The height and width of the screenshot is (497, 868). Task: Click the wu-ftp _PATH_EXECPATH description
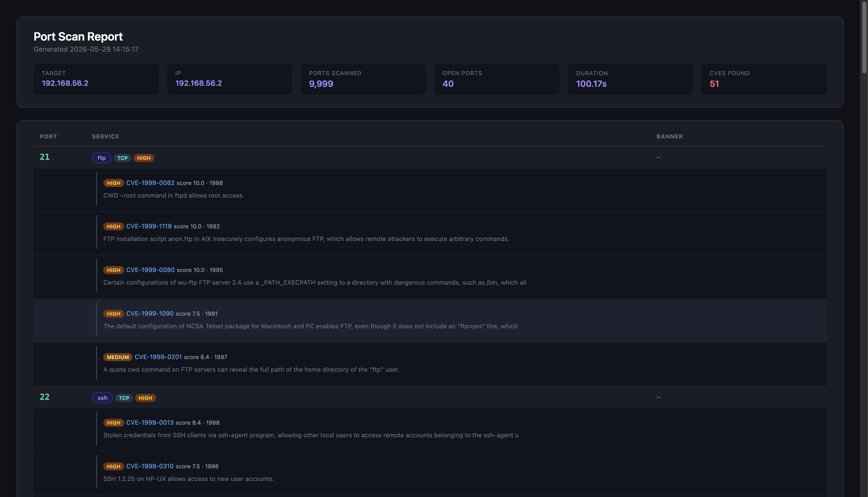pyautogui.click(x=315, y=282)
